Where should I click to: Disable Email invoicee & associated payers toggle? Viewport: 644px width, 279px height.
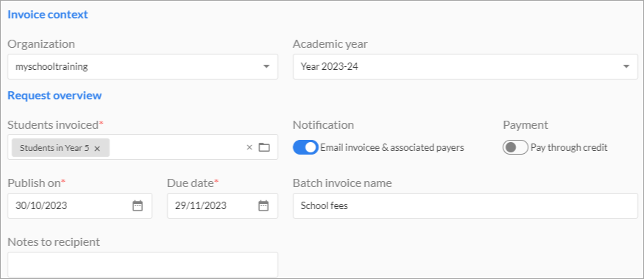[x=305, y=147]
